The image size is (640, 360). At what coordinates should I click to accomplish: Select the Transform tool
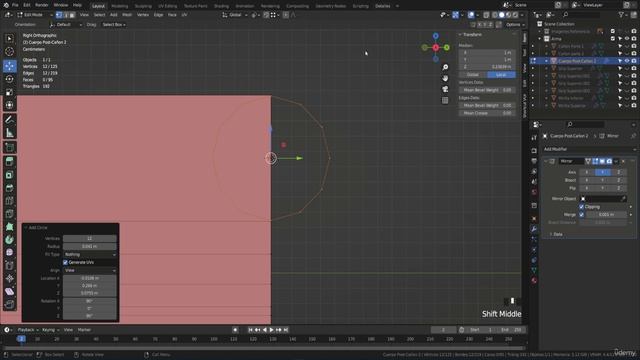[x=9, y=105]
